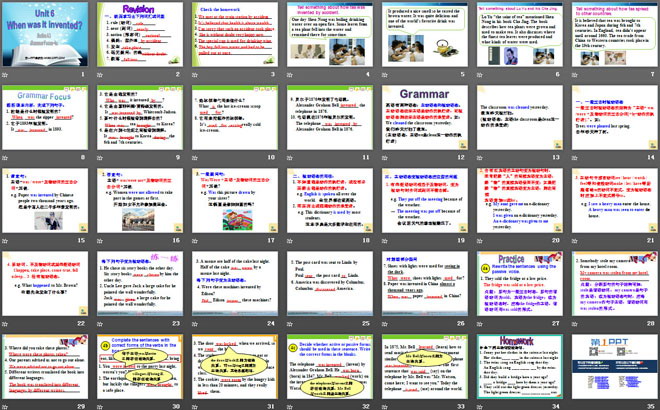660x410 pixels.
Task: Click the animation star icon under slide 4
Action: tap(290, 75)
